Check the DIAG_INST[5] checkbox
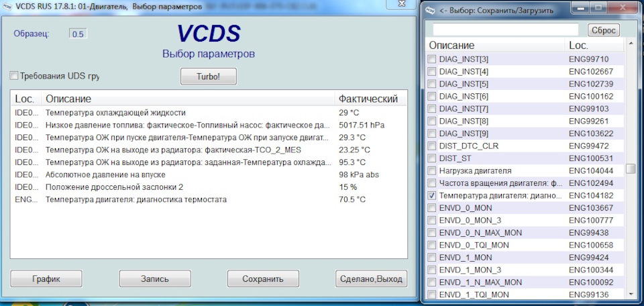The width and height of the screenshot is (644, 306). (x=431, y=84)
